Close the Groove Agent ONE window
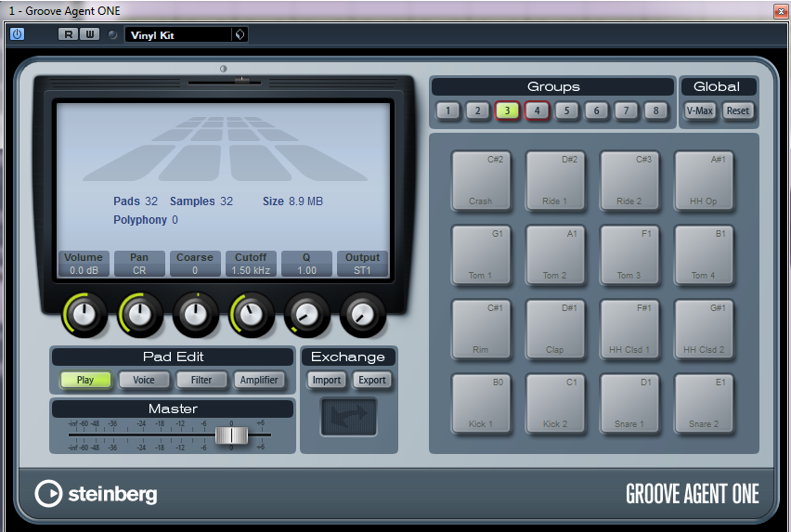Image resolution: width=791 pixels, height=532 pixels. (x=781, y=11)
